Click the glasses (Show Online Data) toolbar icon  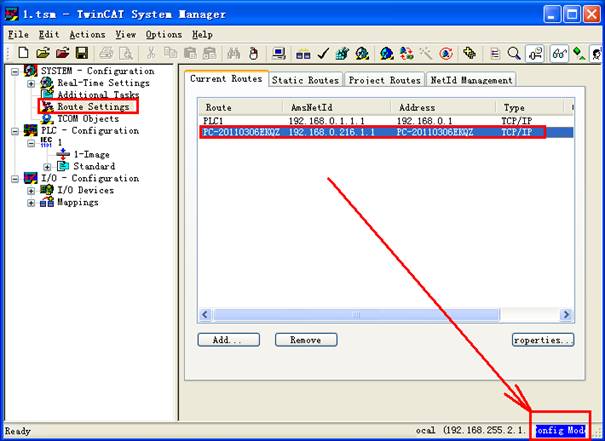click(560, 53)
